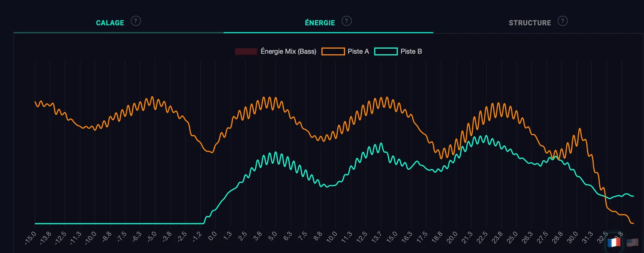Click the '-2.5' axis label

point(182,237)
